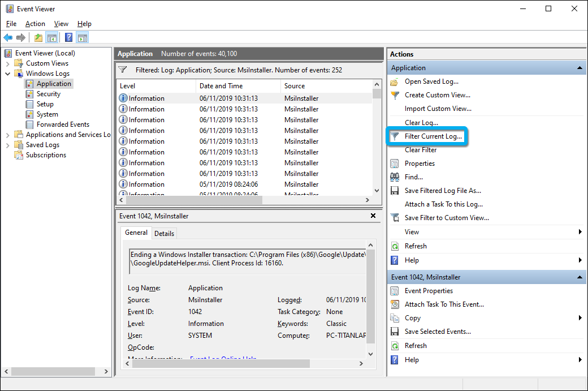Click the Clear Filter action
Viewport: 588px width, 391px height.
coord(420,150)
